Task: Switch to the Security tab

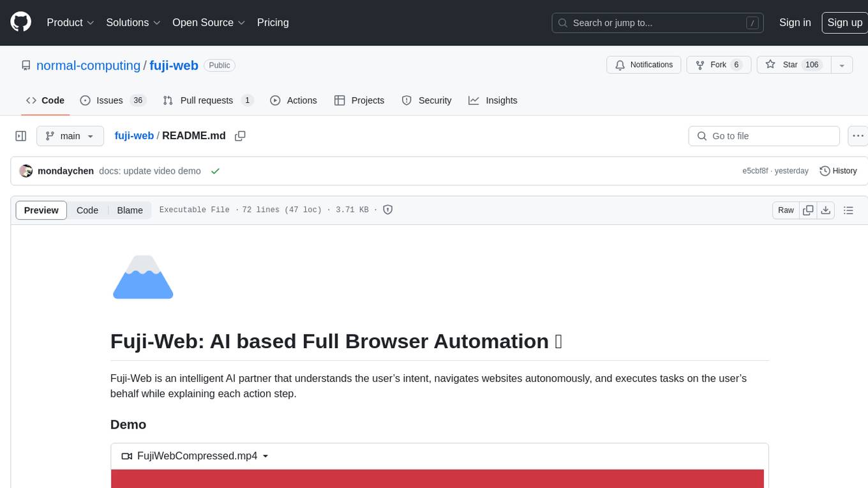Action: tap(426, 100)
